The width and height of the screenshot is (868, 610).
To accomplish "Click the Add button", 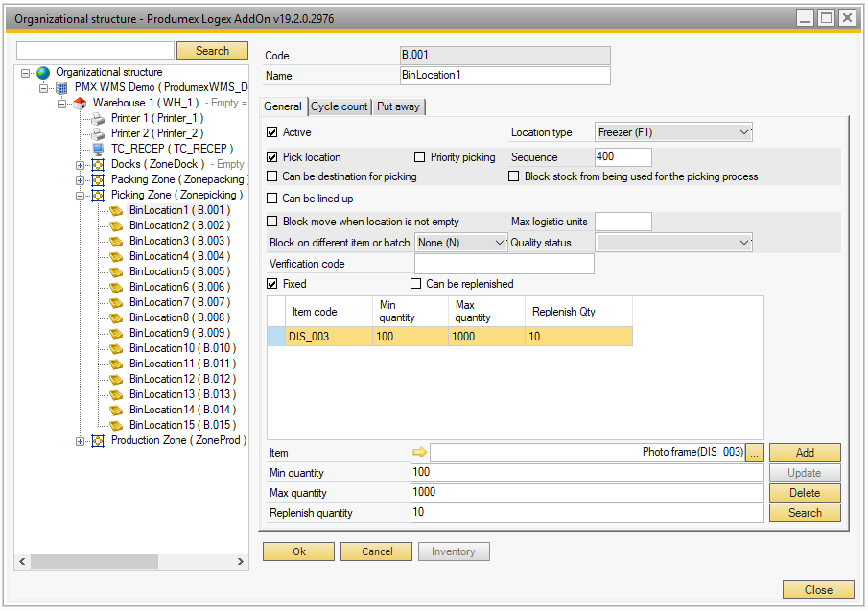I will tap(804, 453).
